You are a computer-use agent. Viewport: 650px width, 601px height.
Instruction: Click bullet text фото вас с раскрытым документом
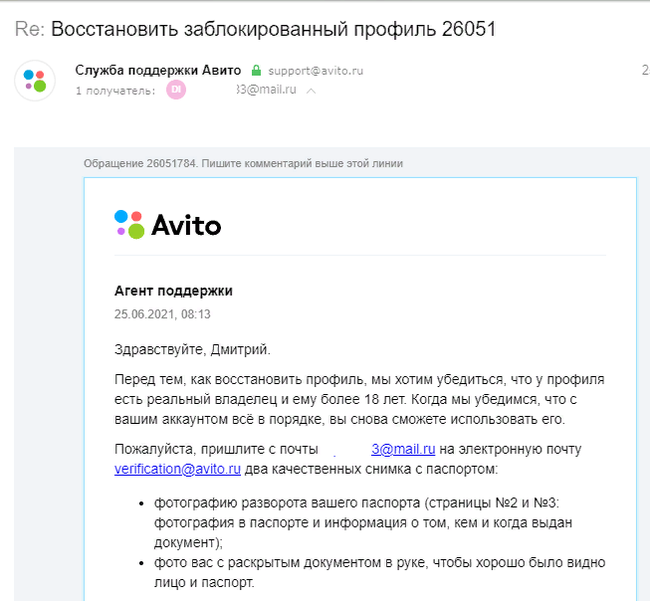click(x=380, y=572)
